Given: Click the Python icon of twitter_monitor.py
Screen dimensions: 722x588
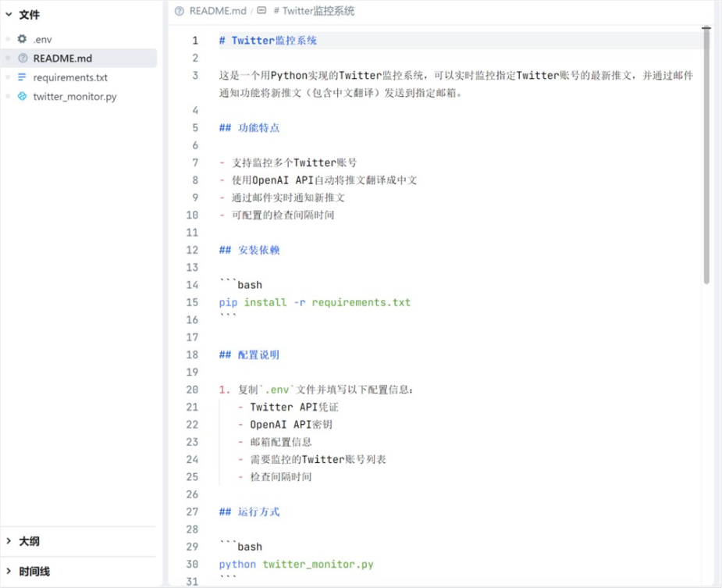Looking at the screenshot, I should click(22, 96).
